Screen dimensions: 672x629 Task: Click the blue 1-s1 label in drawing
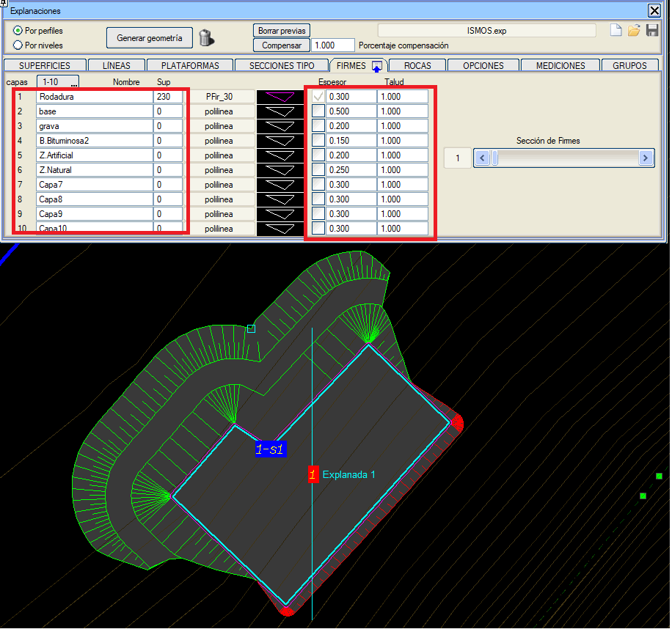(271, 449)
